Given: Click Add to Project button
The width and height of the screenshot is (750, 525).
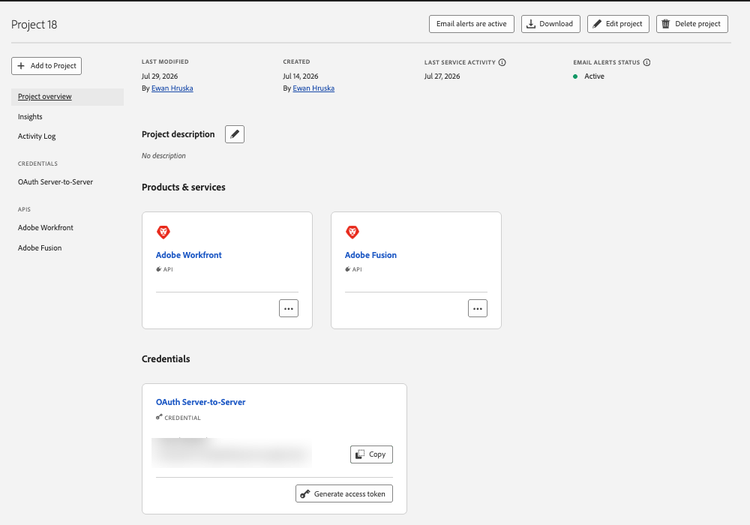Looking at the screenshot, I should (46, 66).
